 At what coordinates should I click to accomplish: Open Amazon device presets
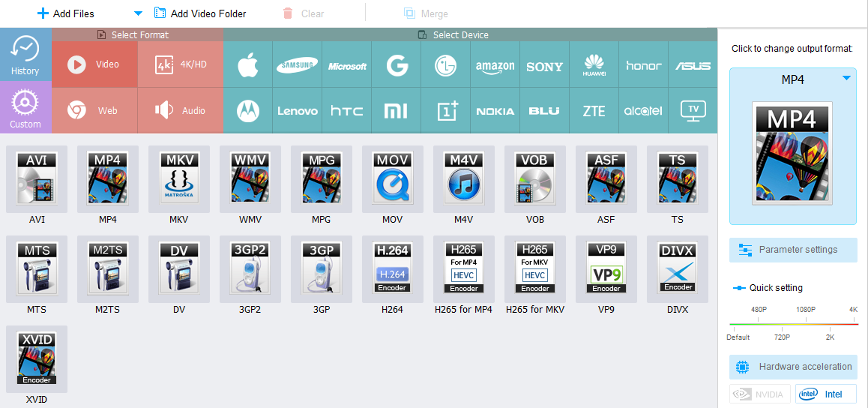click(495, 66)
